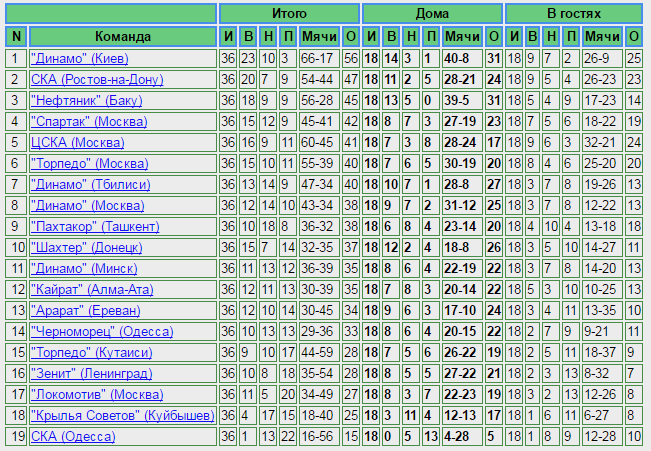Open the ЦСКА (Москва) link
Viewport: 651px width, 451px height.
pos(78,142)
